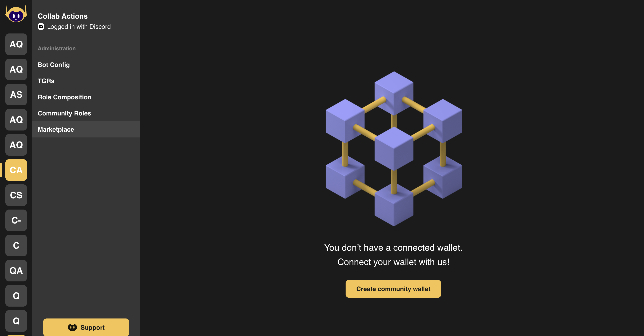Navigate to Community Roles section
Screen dimensions: 644x336
pyautogui.click(x=64, y=113)
